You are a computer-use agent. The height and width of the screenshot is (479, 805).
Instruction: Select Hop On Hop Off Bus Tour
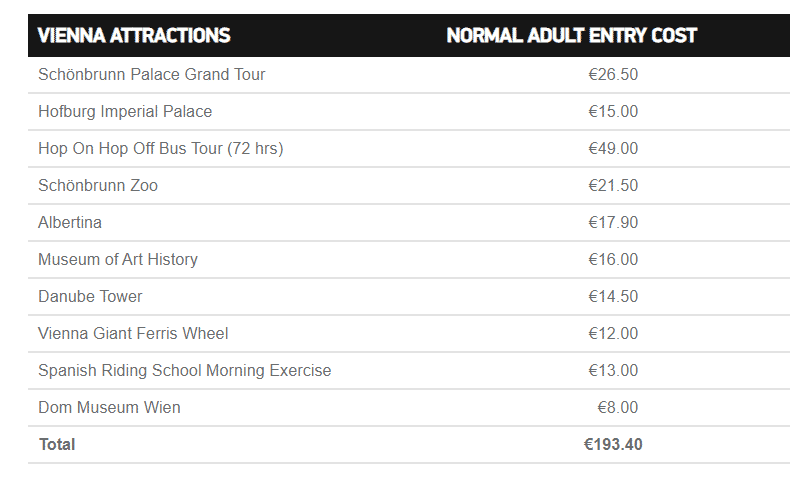pos(161,148)
